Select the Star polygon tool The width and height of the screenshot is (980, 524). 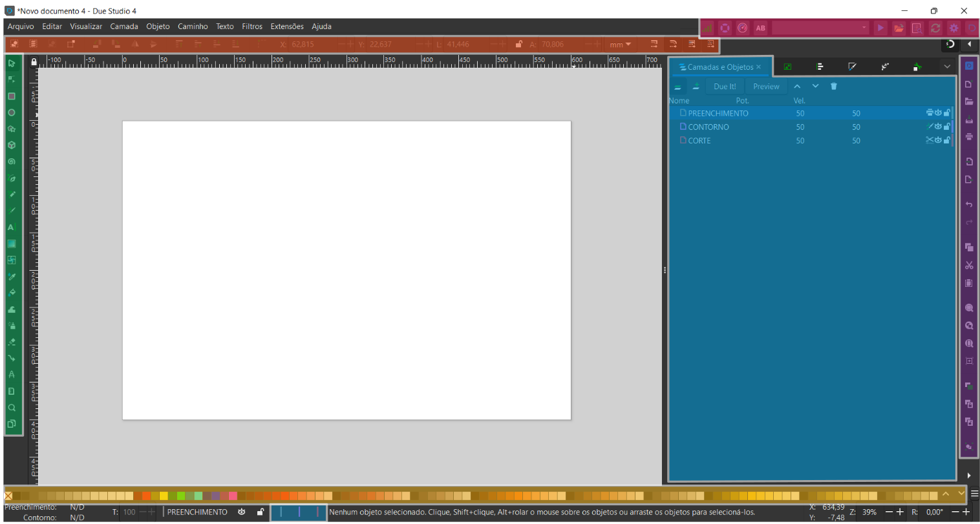tap(12, 129)
